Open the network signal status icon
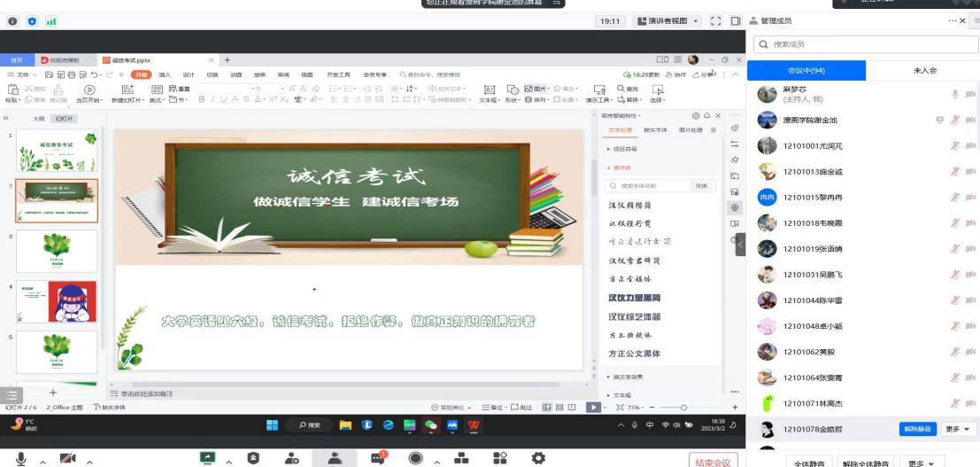Viewport: 980px width, 467px height. click(51, 20)
